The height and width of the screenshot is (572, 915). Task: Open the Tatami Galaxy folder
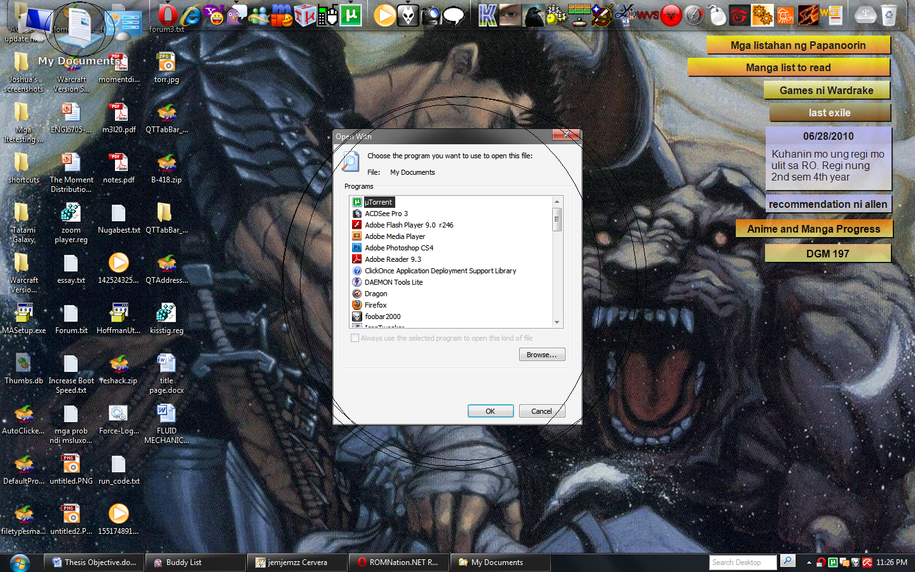pyautogui.click(x=23, y=223)
